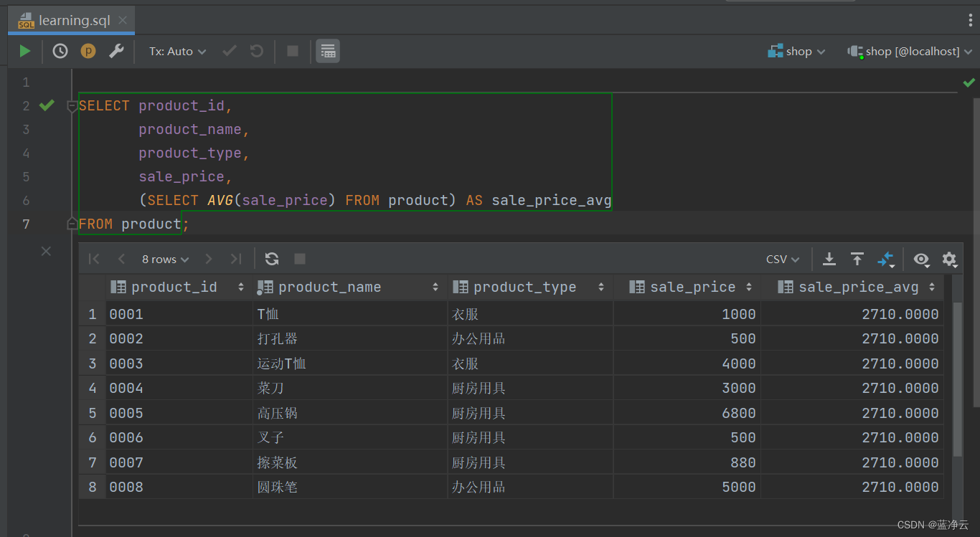The height and width of the screenshot is (537, 980).
Task: Close the results panel with the X
Action: (x=46, y=251)
